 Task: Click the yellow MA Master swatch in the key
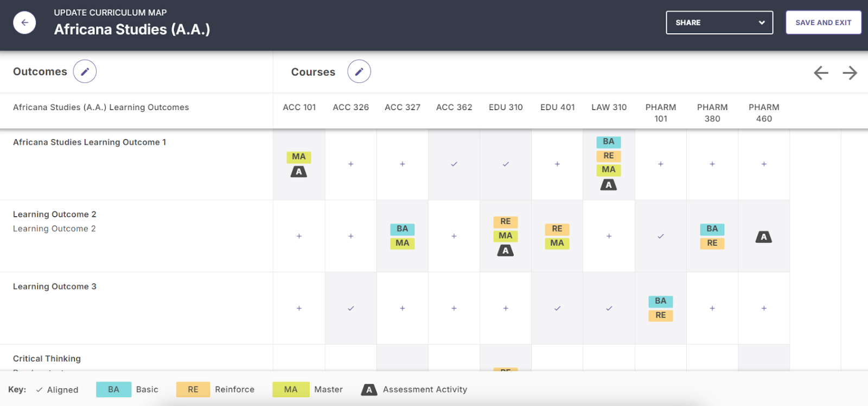coord(291,390)
